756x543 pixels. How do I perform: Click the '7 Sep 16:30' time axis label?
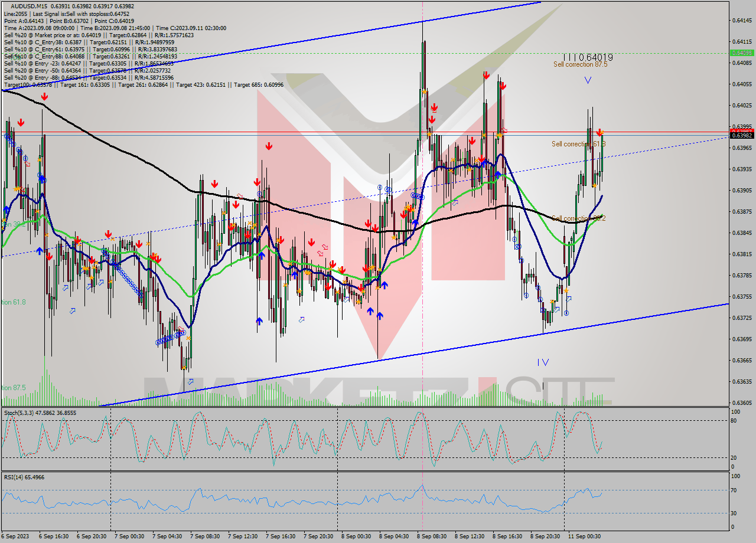point(281,537)
